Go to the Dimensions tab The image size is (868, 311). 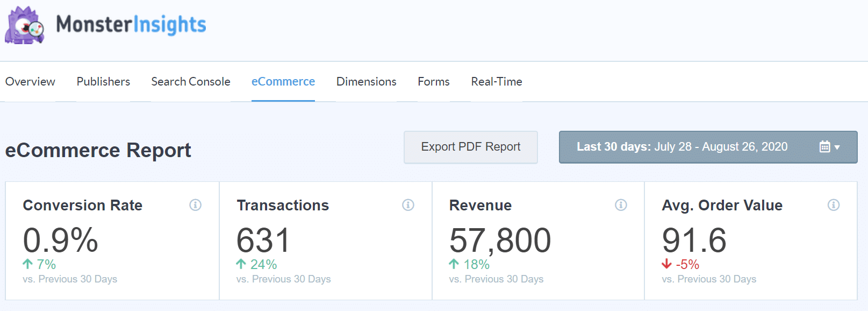(x=366, y=82)
